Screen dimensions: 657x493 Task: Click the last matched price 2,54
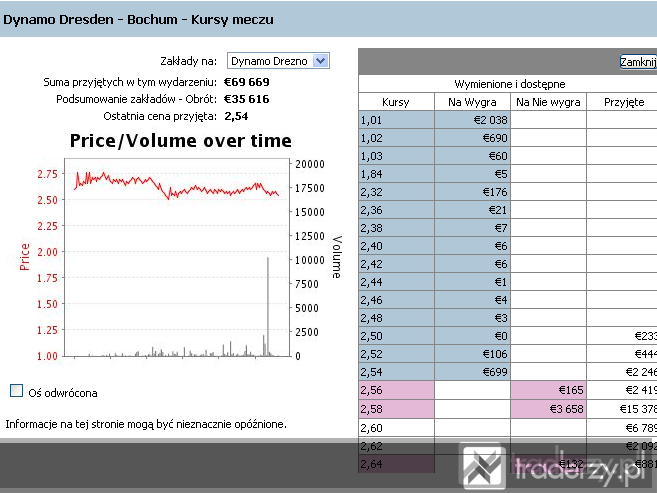236,116
